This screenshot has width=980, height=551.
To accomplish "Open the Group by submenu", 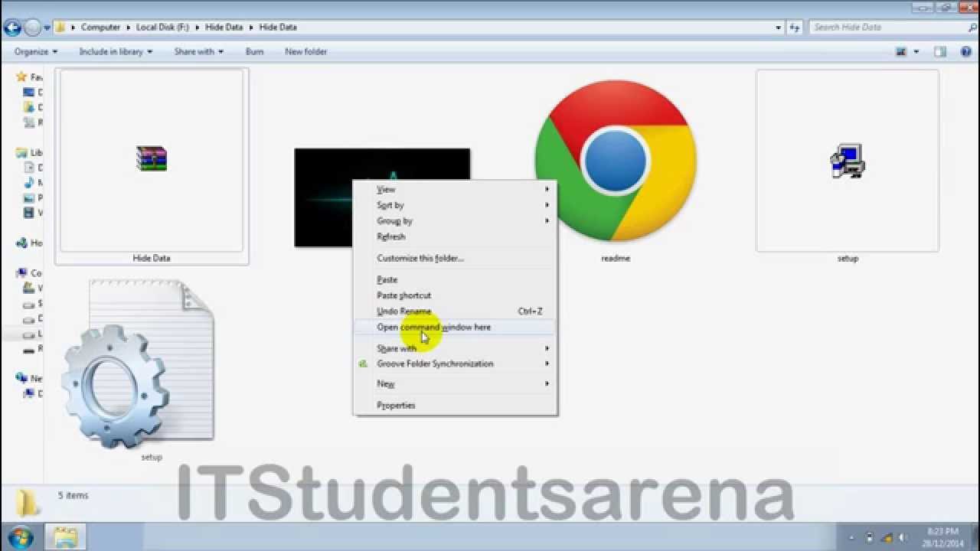I will pos(456,221).
